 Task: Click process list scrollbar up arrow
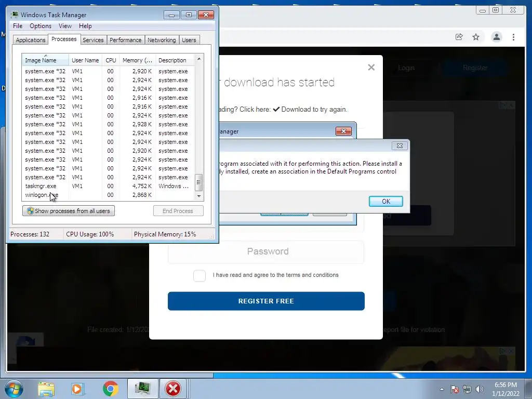tap(199, 59)
